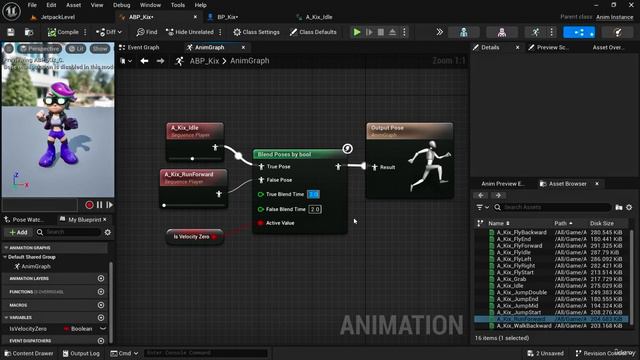Open play mode options dots
This screenshot has height=360, width=640.
[x=404, y=32]
